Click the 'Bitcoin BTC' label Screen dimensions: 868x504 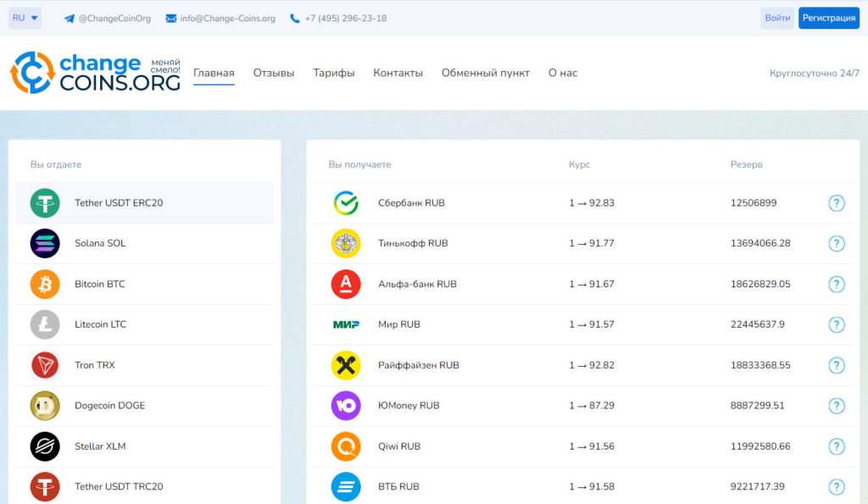coord(100,284)
